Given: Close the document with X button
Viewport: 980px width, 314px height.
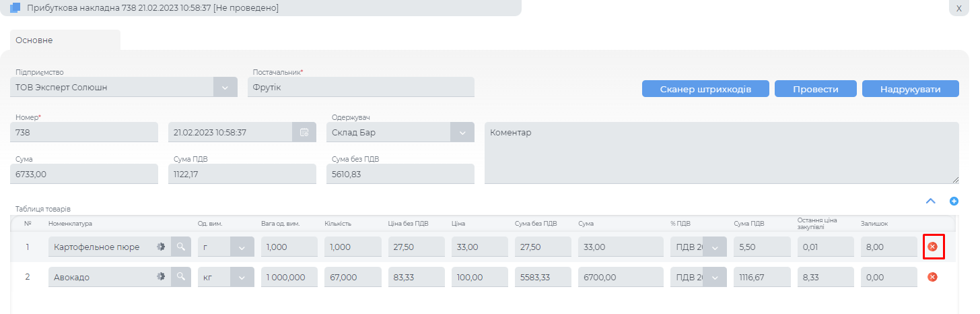Looking at the screenshot, I should click(x=958, y=8).
